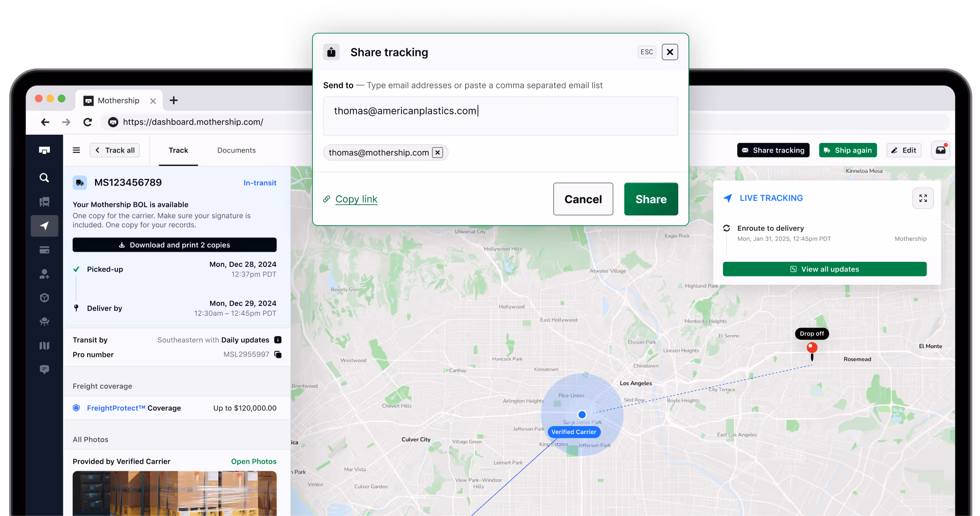Screen dimensions: 980x516
Task: Copy the Pro number MSL2955997 icon
Action: [x=278, y=354]
